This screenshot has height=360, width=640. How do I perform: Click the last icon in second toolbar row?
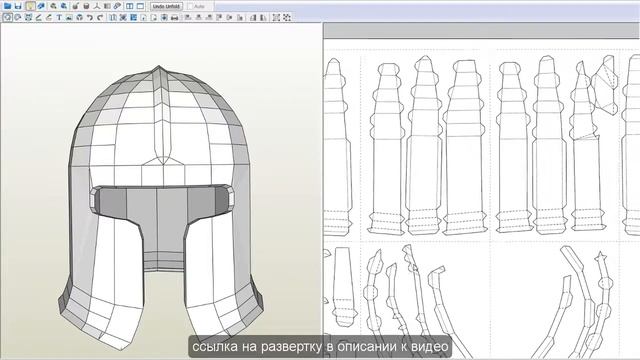pos(287,18)
